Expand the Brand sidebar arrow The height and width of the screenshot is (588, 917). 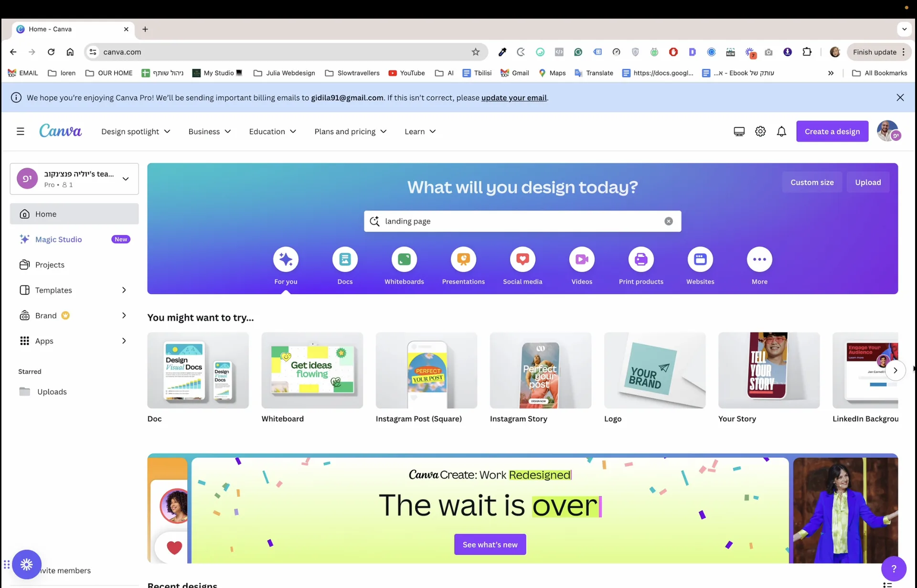point(124,315)
